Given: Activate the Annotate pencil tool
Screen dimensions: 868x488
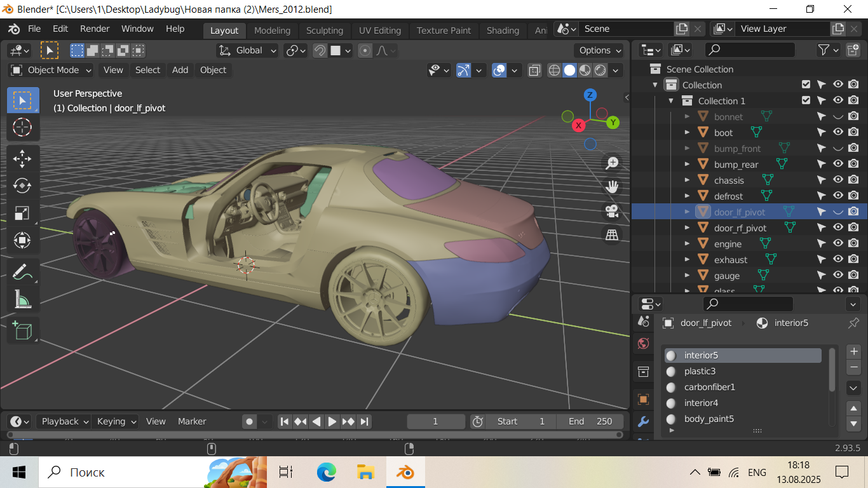Looking at the screenshot, I should 22,271.
